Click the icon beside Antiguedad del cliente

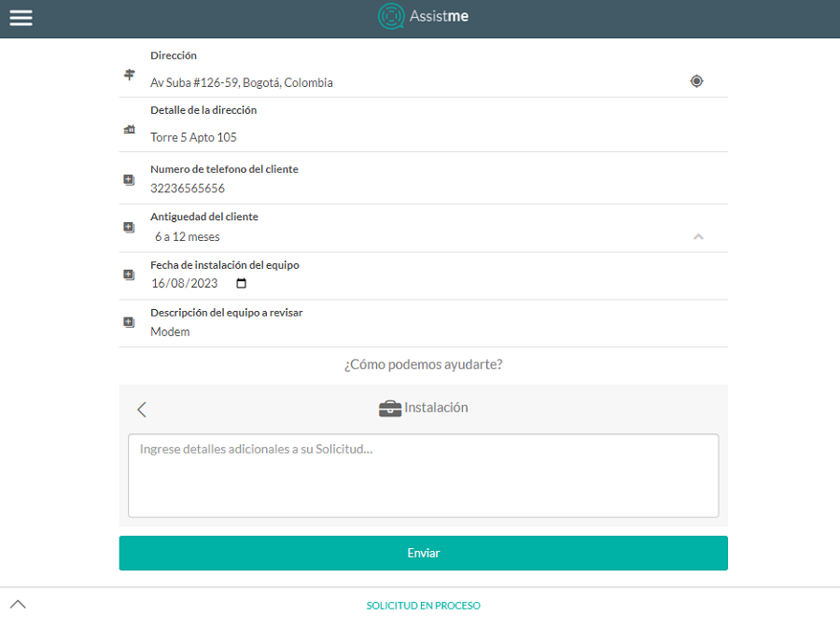pyautogui.click(x=129, y=227)
